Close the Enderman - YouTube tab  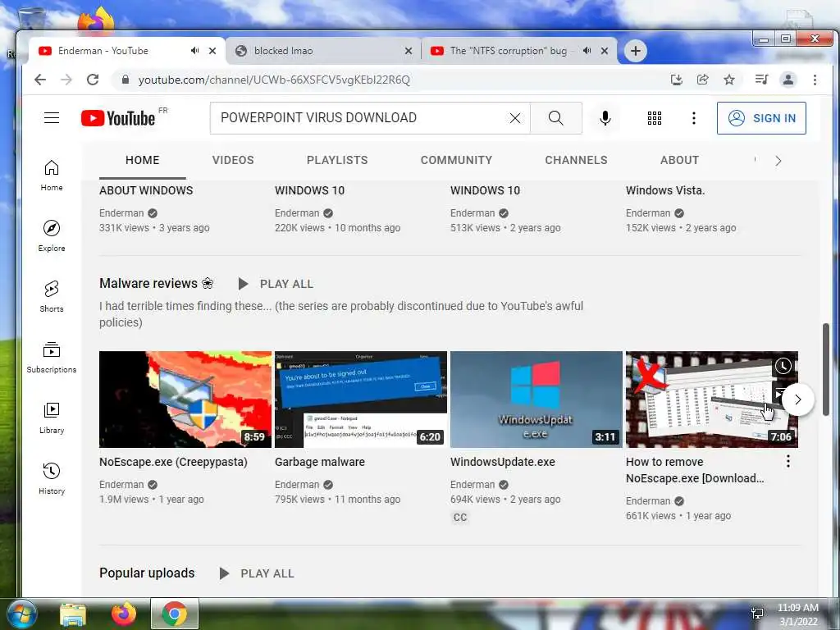[x=212, y=51]
